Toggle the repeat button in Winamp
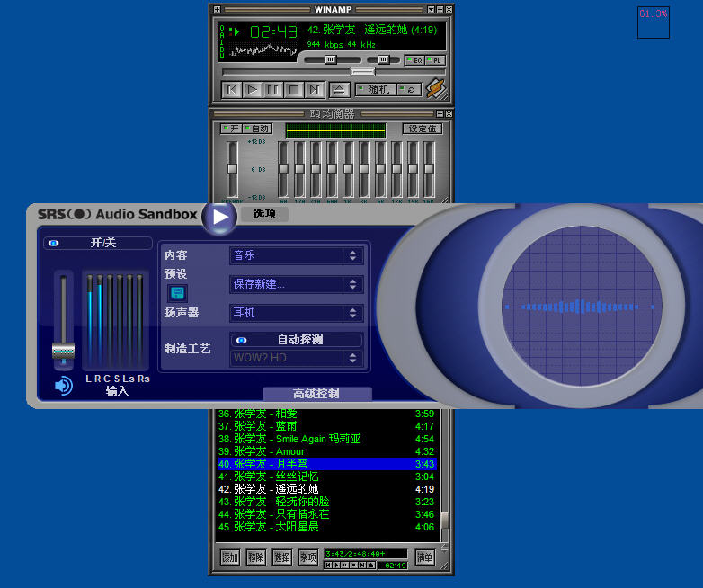The height and width of the screenshot is (588, 703). click(409, 90)
